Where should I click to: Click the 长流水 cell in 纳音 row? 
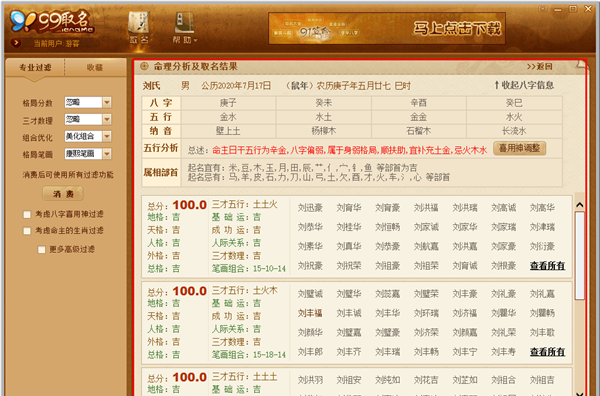coord(514,131)
